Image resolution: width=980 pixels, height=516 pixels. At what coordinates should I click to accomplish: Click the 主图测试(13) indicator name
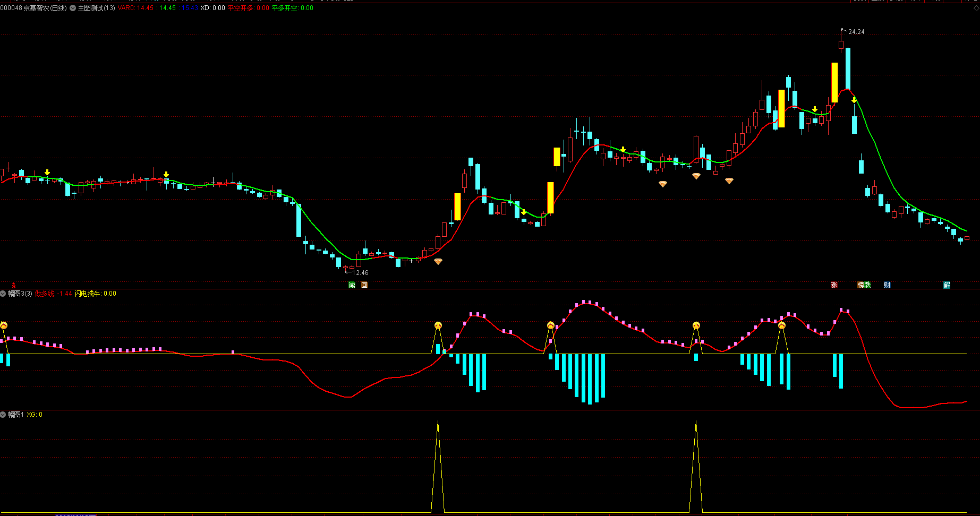96,8
